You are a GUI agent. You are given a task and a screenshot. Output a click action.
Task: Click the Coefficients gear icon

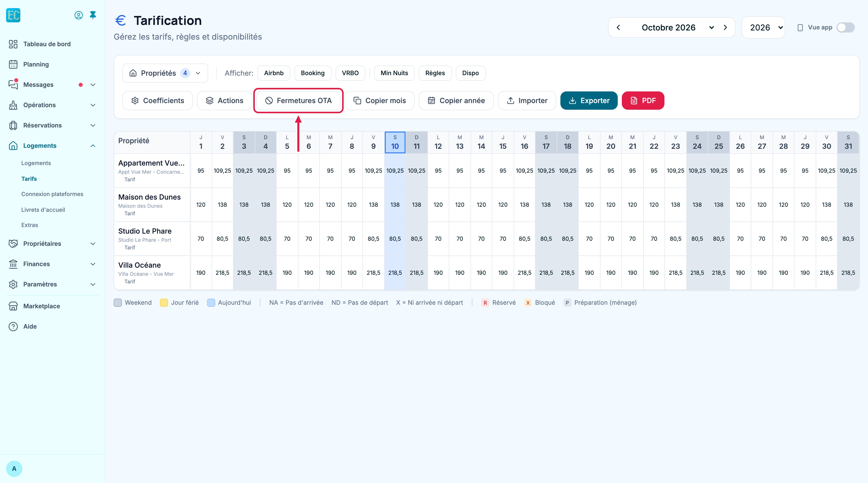135,101
